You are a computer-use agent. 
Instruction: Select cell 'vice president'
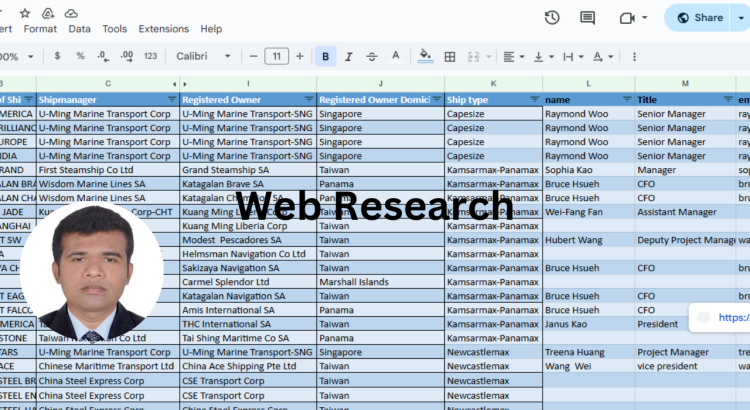685,366
